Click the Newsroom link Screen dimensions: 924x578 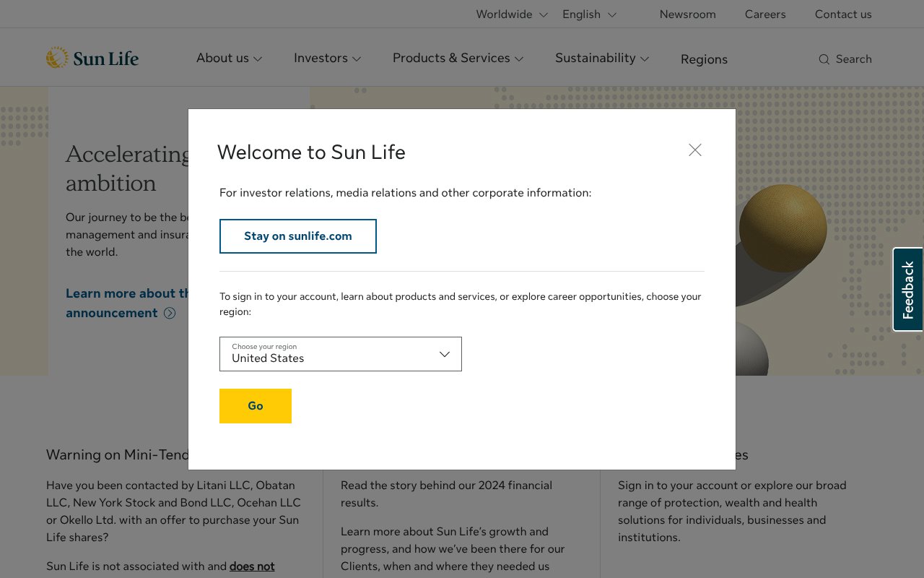click(x=687, y=14)
